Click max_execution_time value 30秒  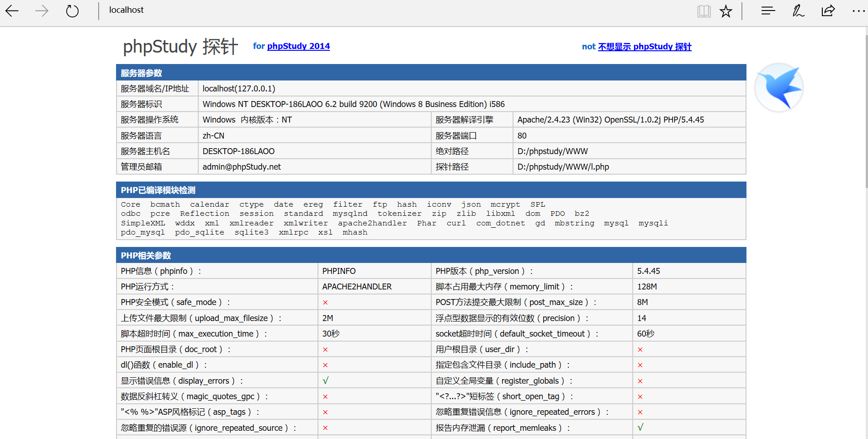click(x=331, y=334)
